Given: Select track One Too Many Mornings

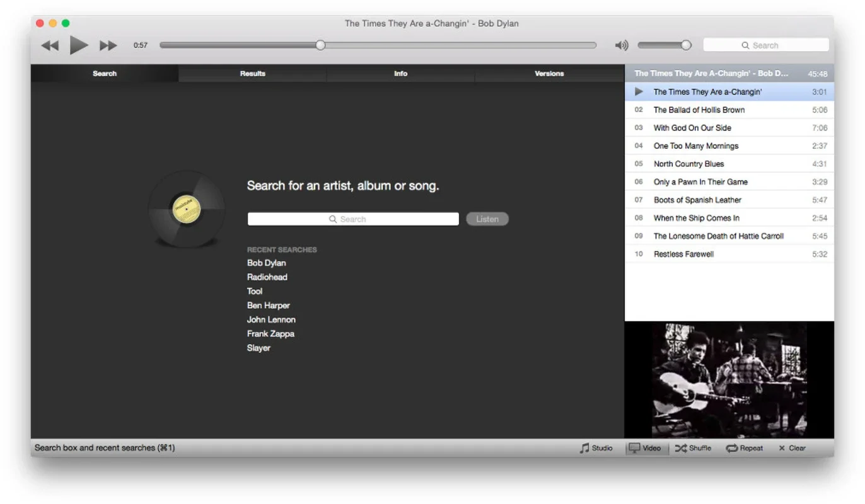Looking at the screenshot, I should (x=729, y=146).
